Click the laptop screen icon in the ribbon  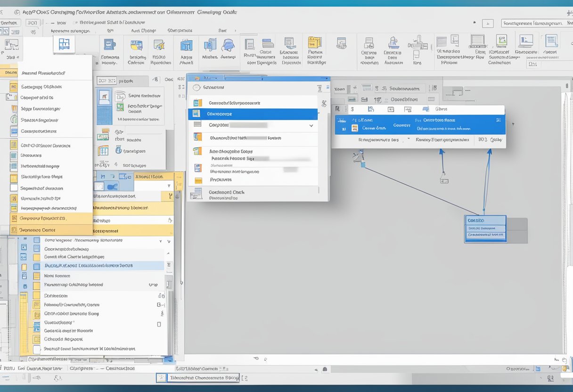pos(477,41)
